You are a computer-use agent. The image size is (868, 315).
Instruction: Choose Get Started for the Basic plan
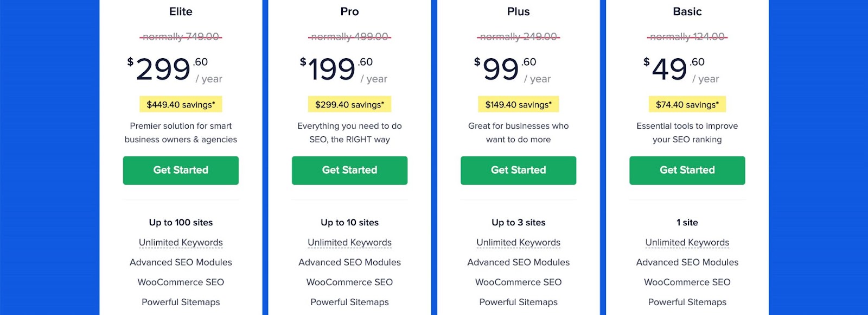[687, 170]
